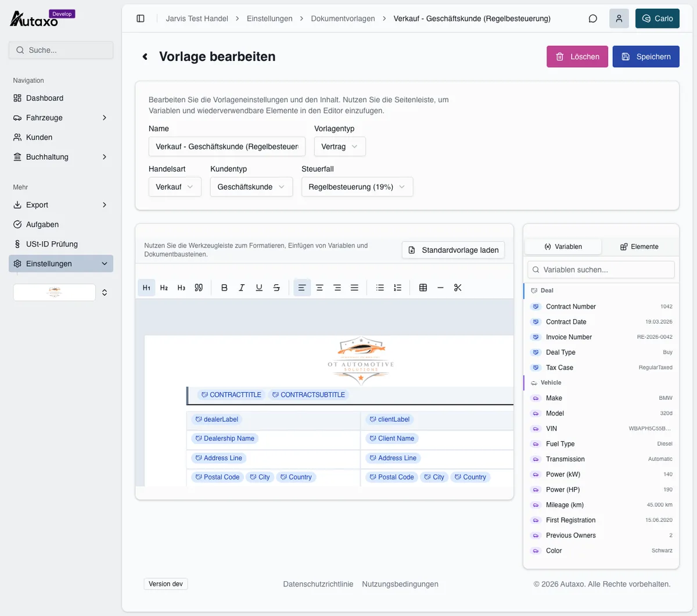Open Kundentyp dropdown showing Geschäftskunde
The image size is (697, 616).
252,187
